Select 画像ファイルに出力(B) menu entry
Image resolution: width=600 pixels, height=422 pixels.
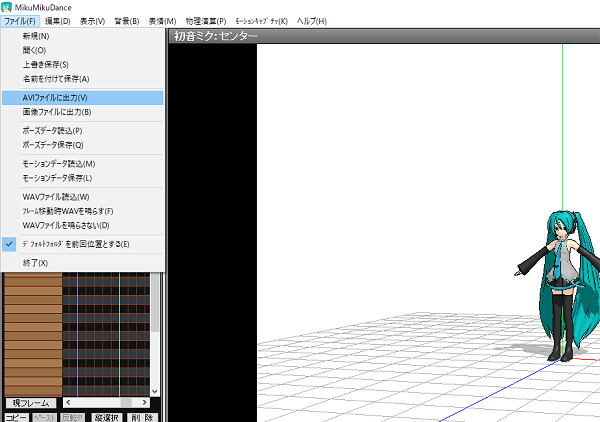(x=83, y=112)
